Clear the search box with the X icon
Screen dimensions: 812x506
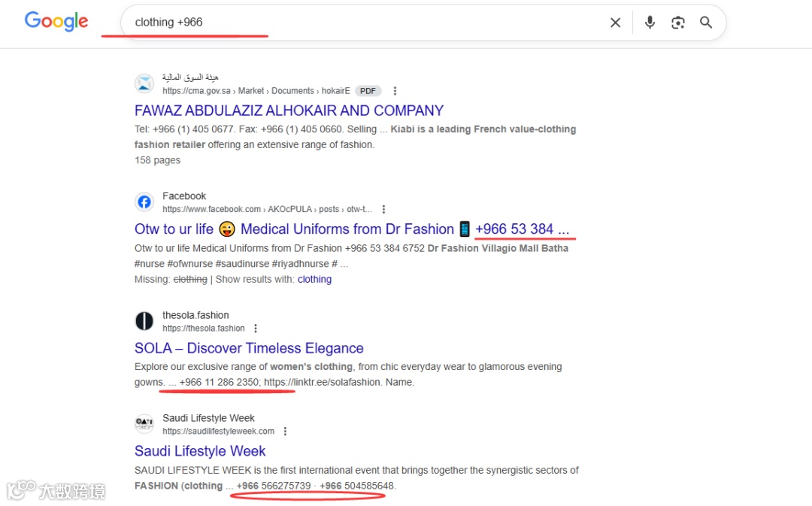pos(615,23)
